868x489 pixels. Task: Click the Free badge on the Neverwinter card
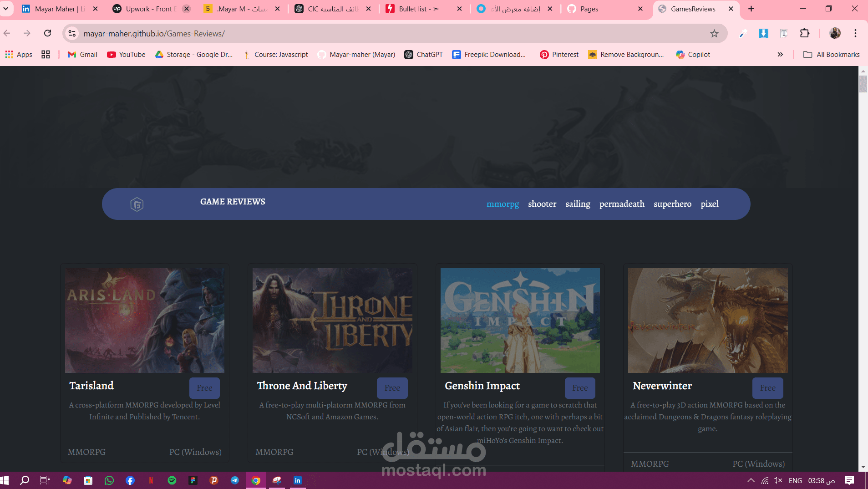click(767, 388)
